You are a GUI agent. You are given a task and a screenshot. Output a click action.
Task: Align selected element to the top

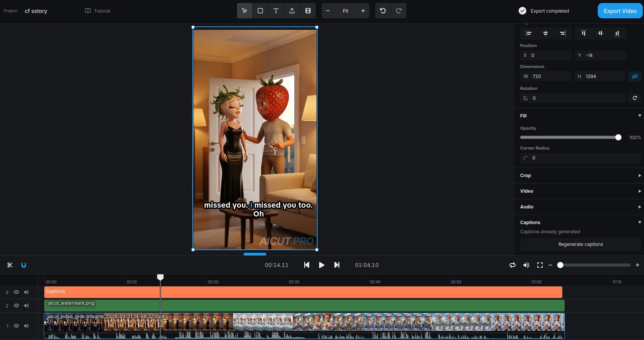click(584, 33)
